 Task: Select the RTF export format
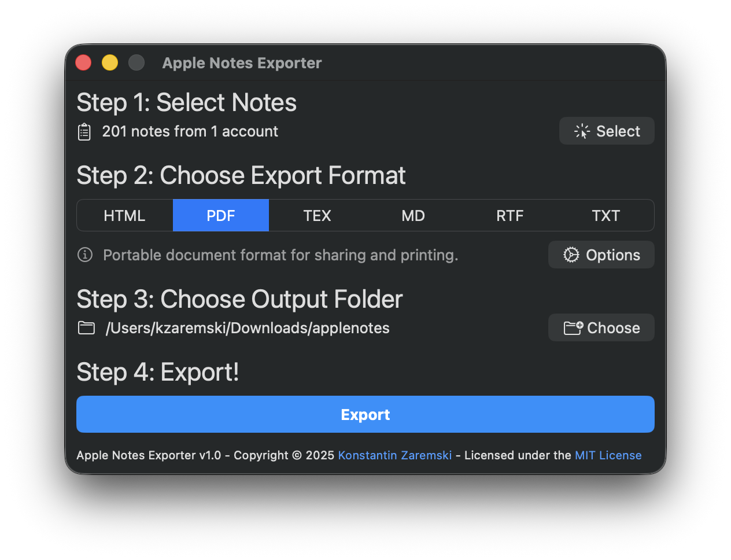click(x=510, y=215)
